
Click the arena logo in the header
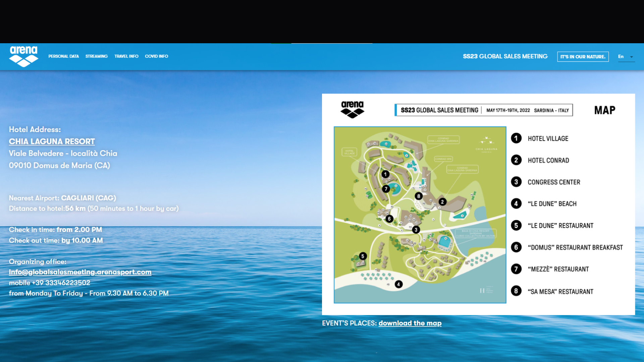tap(23, 56)
